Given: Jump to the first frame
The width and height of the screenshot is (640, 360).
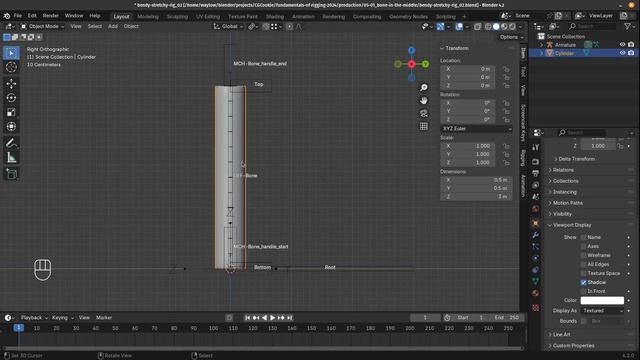Looking at the screenshot, I should click(247, 318).
